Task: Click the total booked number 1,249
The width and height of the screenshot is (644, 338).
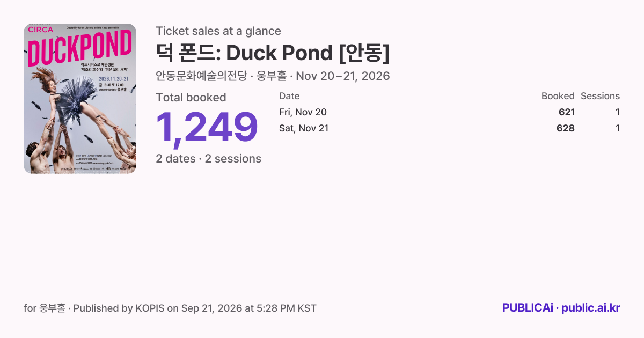Action: pos(207,128)
